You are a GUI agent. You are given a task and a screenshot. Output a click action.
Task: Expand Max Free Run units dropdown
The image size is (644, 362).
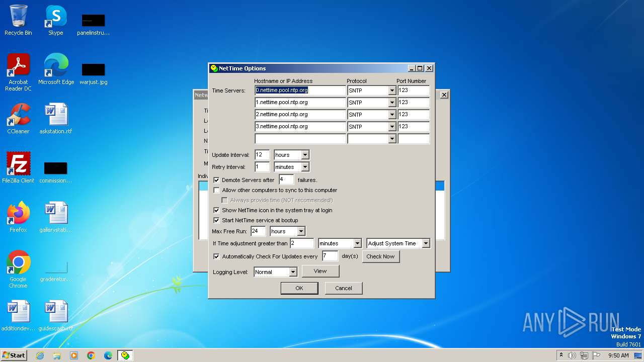pyautogui.click(x=301, y=231)
